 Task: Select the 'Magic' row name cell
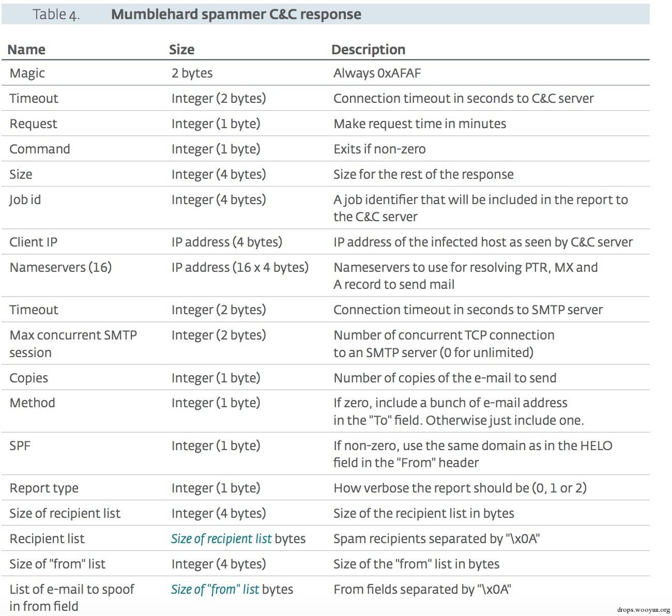(27, 73)
